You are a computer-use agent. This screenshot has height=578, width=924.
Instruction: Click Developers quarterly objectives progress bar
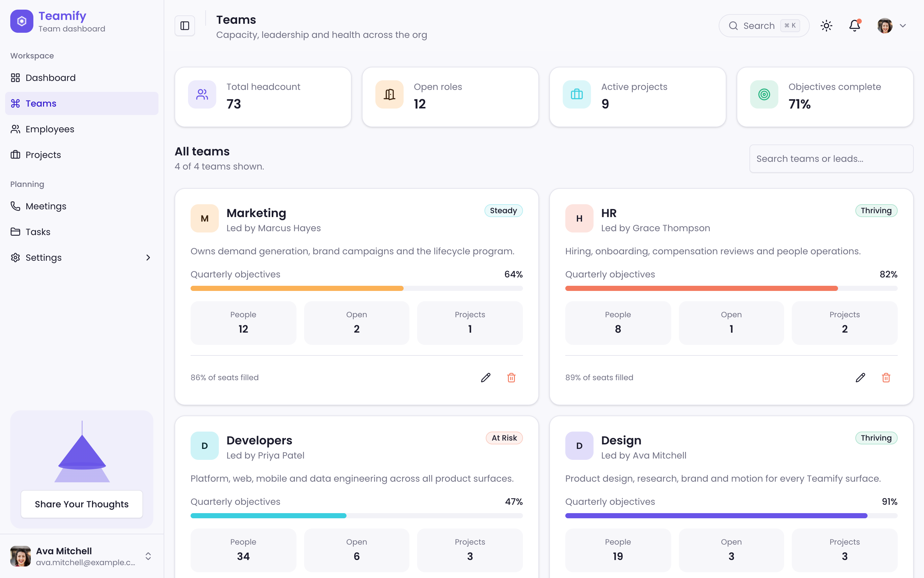[x=357, y=516]
